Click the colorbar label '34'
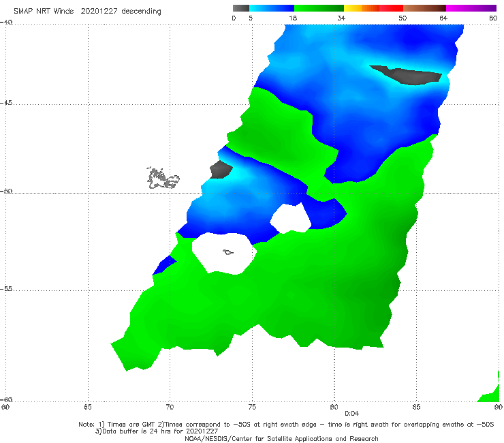Screen dimensions: 504x443 click(x=341, y=18)
